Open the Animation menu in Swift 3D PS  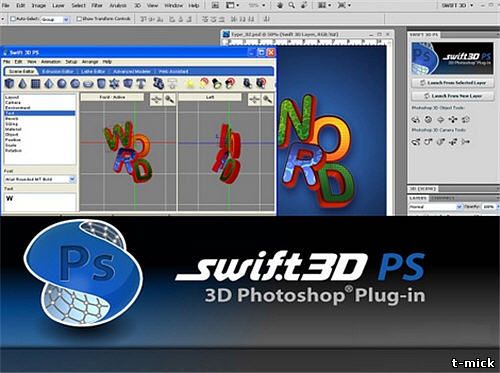pyautogui.click(x=51, y=62)
